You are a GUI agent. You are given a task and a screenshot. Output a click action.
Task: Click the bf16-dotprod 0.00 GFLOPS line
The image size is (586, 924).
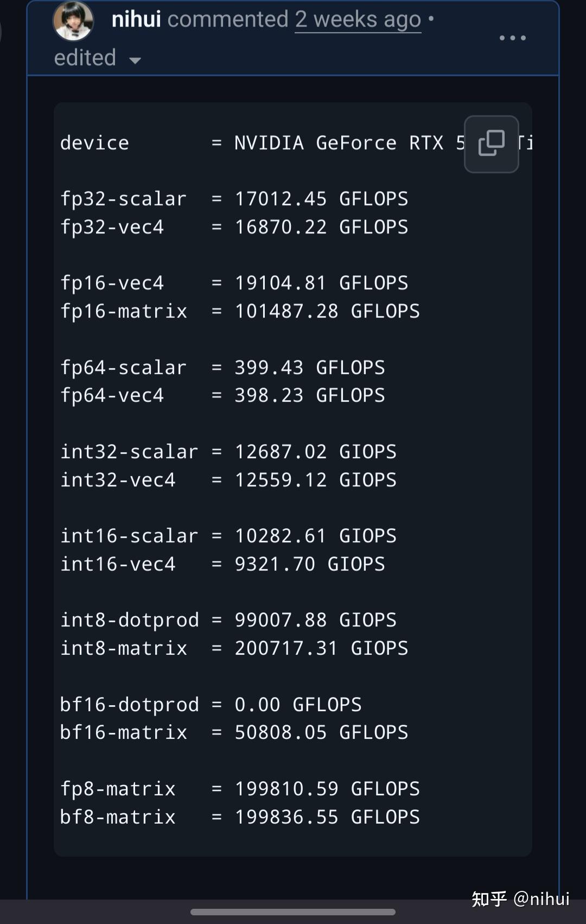(x=211, y=705)
